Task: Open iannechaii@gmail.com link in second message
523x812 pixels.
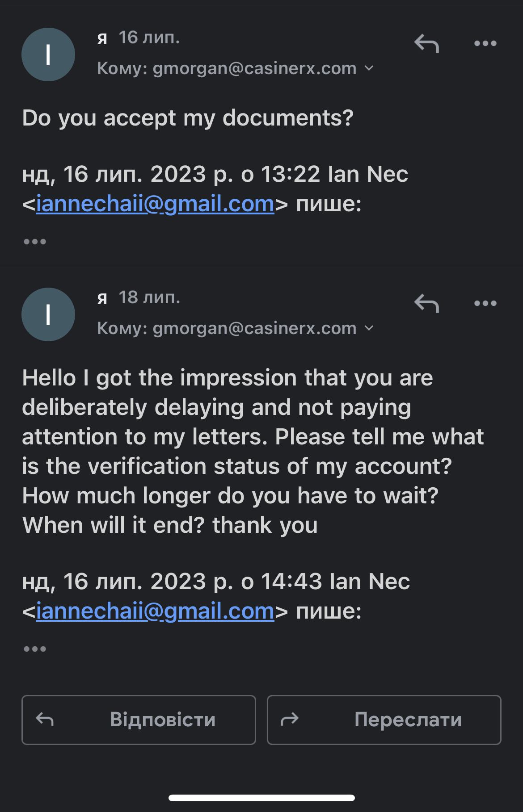Action: click(155, 611)
